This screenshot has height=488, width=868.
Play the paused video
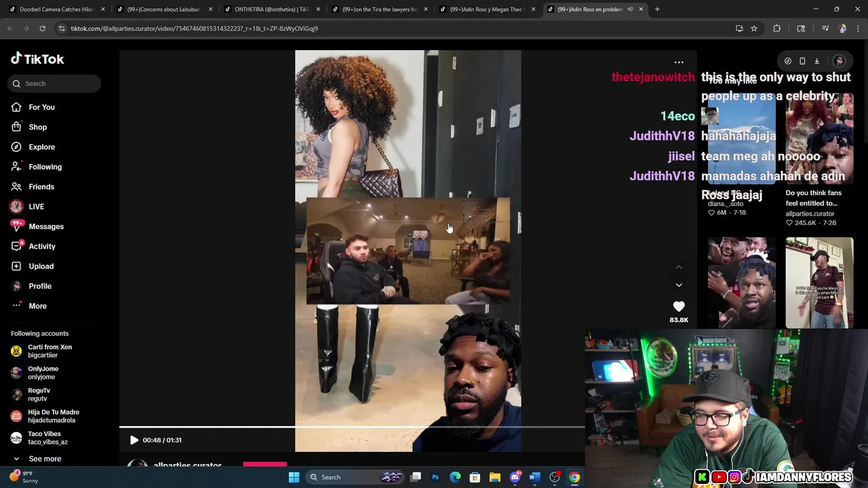(134, 440)
